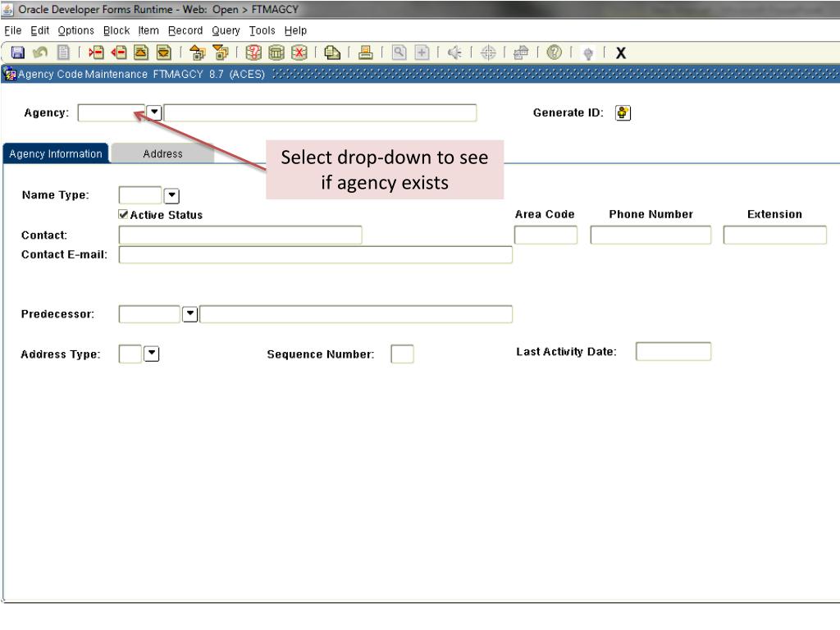Click the Name Type input field
Viewport: 840px width, 630px height.
(139, 195)
